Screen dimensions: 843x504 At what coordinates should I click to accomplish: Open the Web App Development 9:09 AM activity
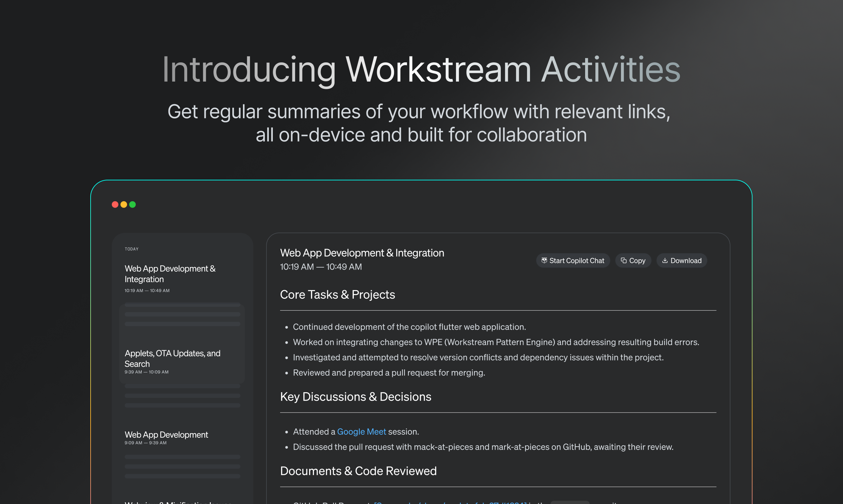[182, 437]
